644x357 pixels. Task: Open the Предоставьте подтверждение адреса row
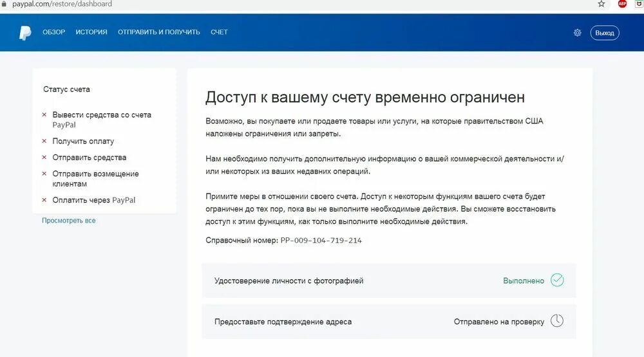[x=389, y=322]
